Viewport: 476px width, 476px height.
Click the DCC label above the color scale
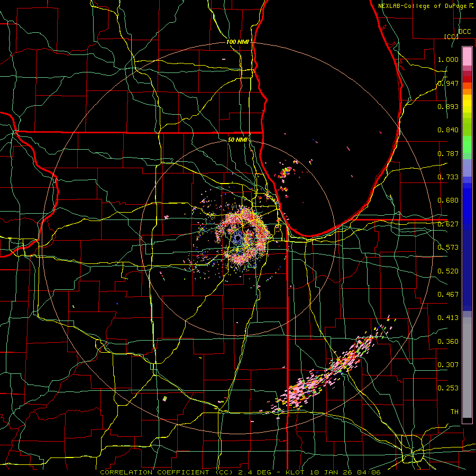coord(464,32)
